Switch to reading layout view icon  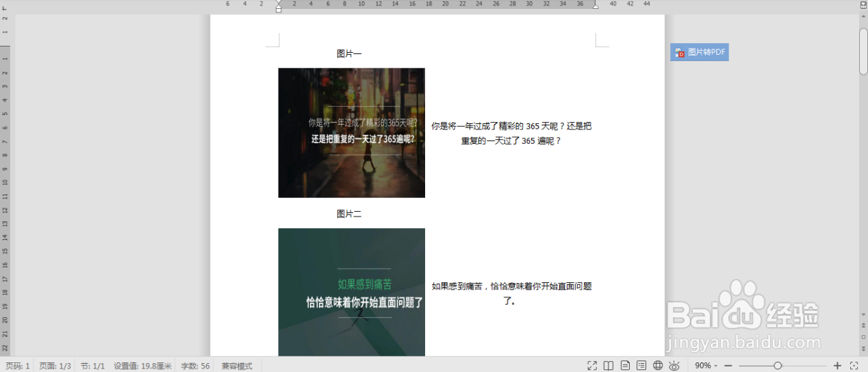[x=609, y=366]
